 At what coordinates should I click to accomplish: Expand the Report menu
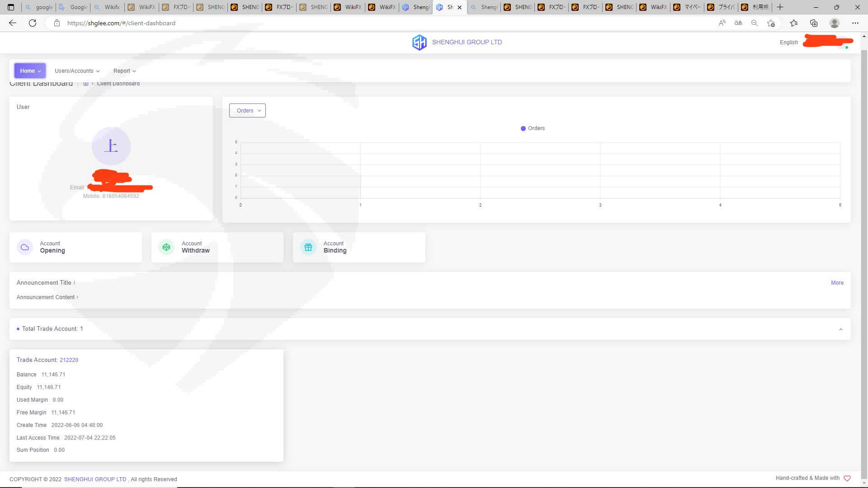(124, 71)
